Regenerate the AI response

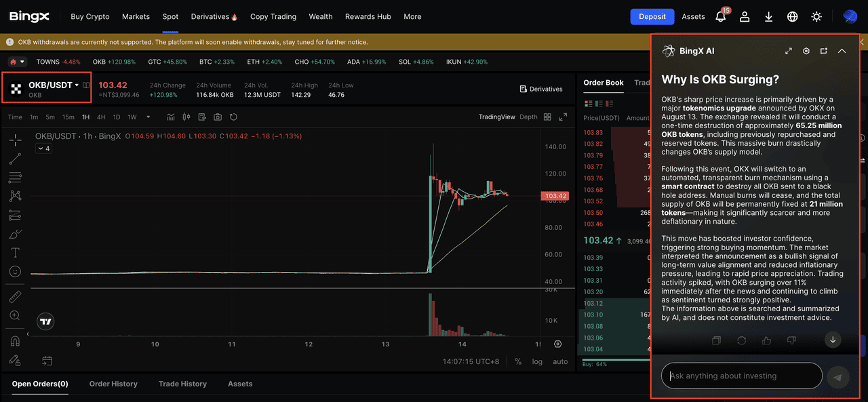tap(741, 340)
